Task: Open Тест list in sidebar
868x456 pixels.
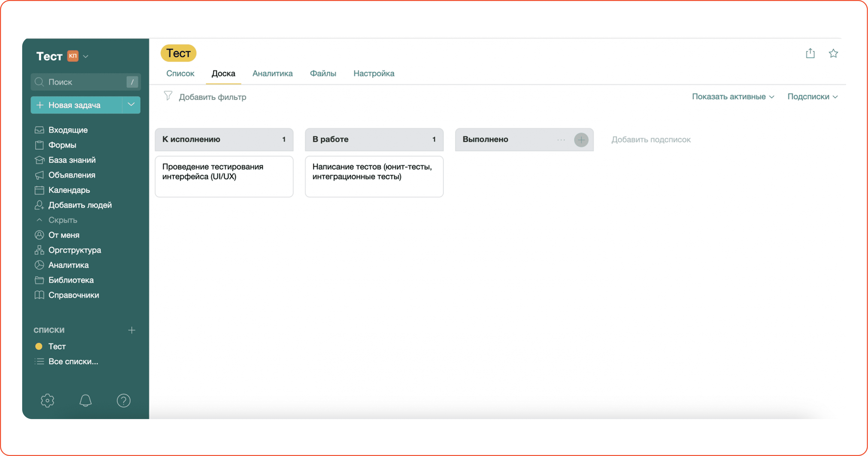Action: 57,346
